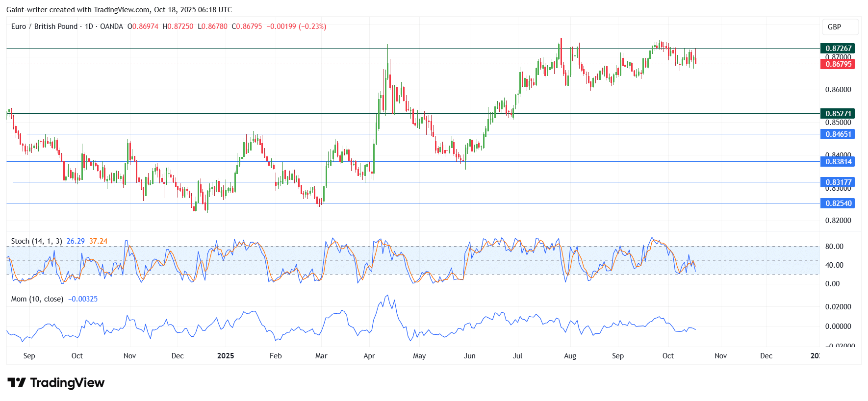Image resolution: width=868 pixels, height=401 pixels.
Task: Select the 0.84651 blue price label
Action: coord(838,134)
